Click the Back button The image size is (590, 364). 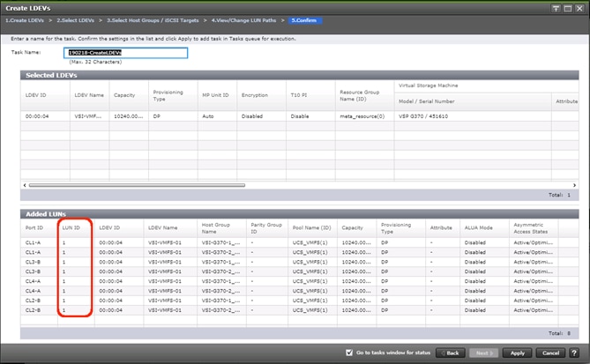pyautogui.click(x=451, y=353)
